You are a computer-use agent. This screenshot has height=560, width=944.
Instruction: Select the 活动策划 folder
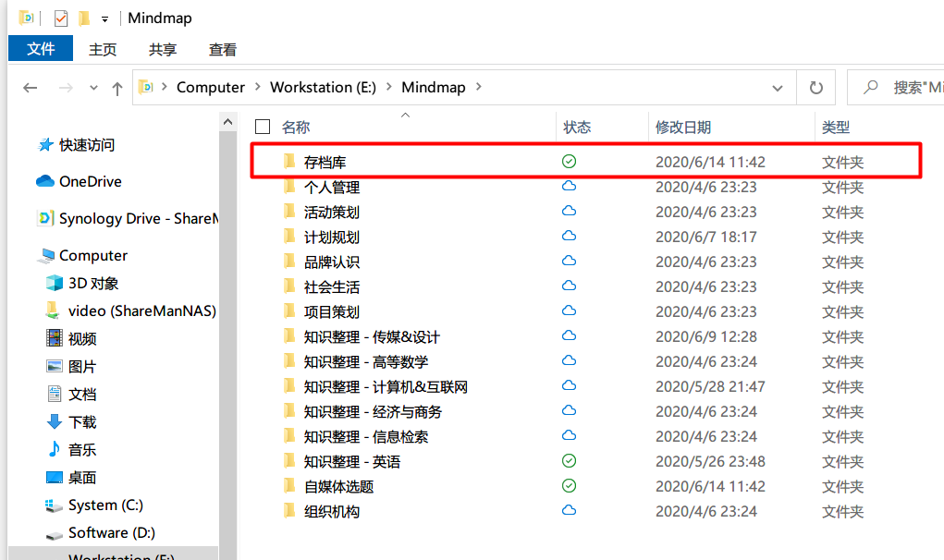(x=332, y=213)
